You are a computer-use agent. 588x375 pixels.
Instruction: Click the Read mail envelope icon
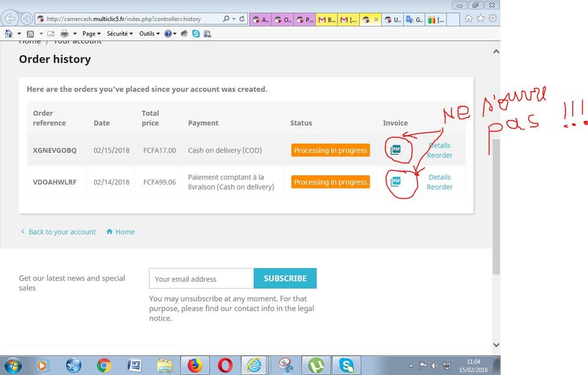(51, 34)
